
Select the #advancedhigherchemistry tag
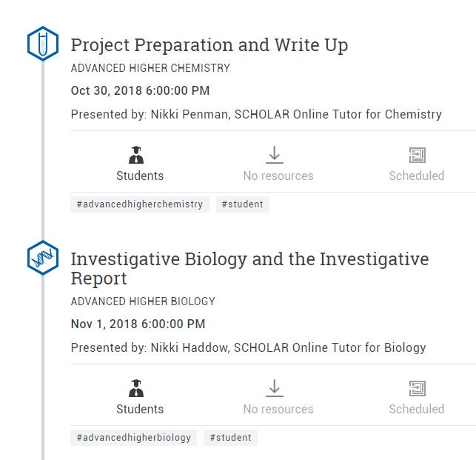[140, 204]
